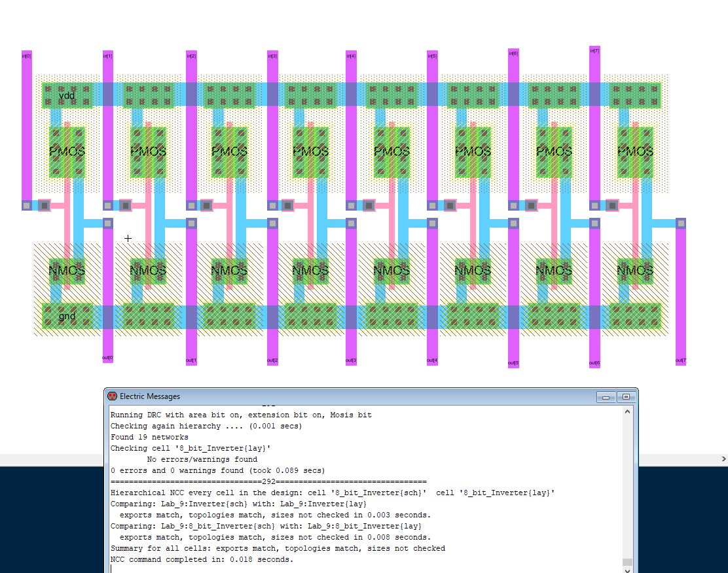Image resolution: width=728 pixels, height=573 pixels.
Task: Click the gnd contact block label
Action: pyautogui.click(x=67, y=317)
